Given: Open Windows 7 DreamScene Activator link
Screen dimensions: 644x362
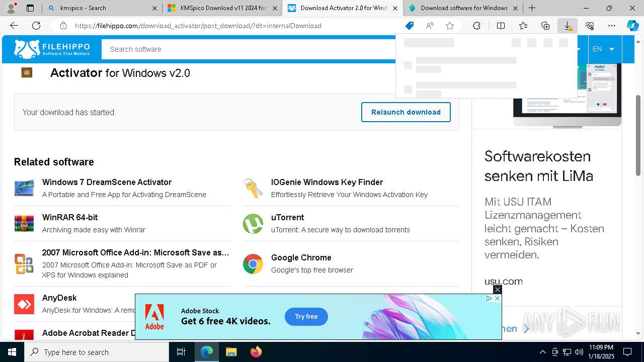Looking at the screenshot, I should (107, 182).
